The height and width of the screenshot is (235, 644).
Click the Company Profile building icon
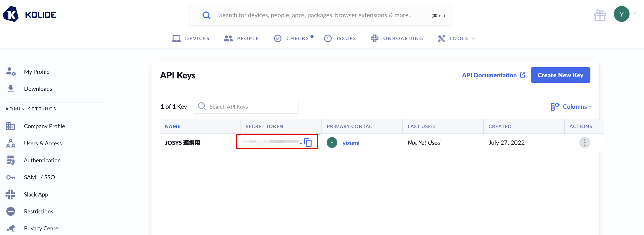click(11, 126)
